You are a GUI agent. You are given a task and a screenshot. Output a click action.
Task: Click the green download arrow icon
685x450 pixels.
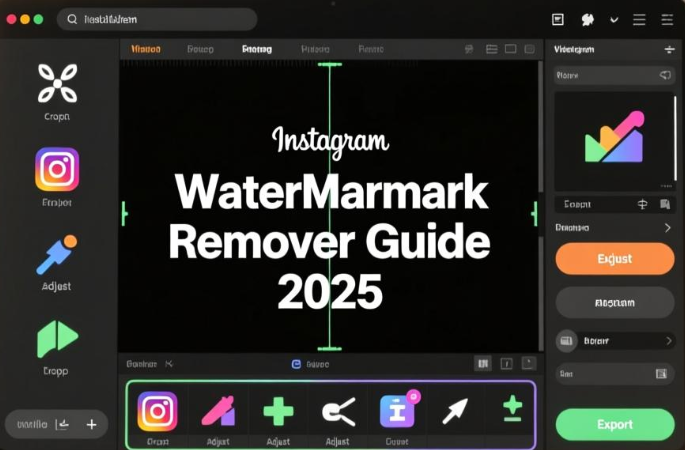pos(512,409)
